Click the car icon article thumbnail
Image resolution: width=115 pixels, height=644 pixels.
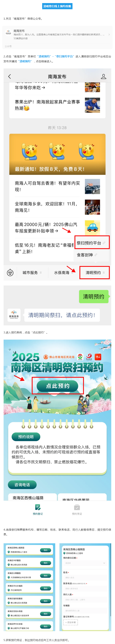click(x=93, y=228)
